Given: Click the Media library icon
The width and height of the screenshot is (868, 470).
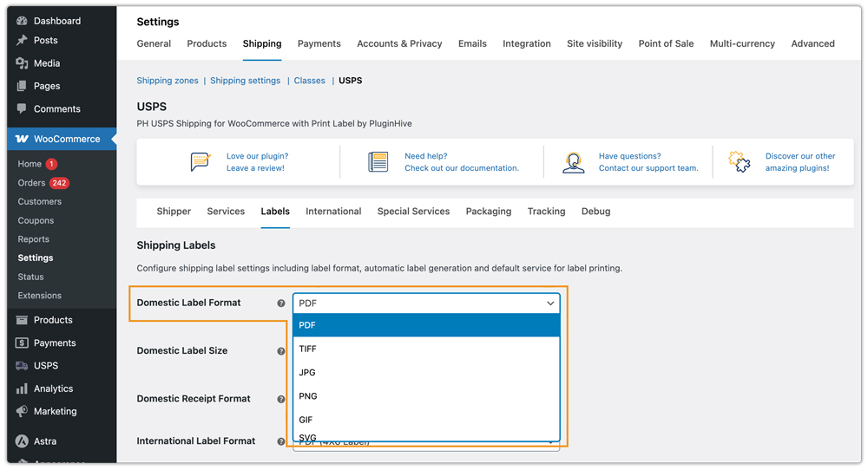Looking at the screenshot, I should [x=22, y=63].
